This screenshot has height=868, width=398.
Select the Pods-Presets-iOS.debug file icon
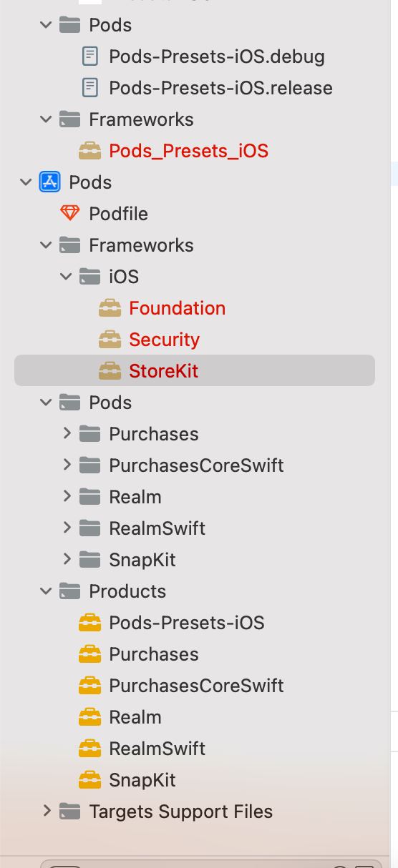pyautogui.click(x=89, y=56)
